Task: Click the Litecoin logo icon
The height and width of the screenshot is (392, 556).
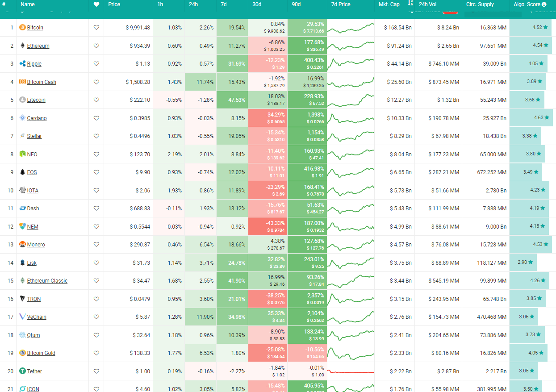Action: [22, 100]
